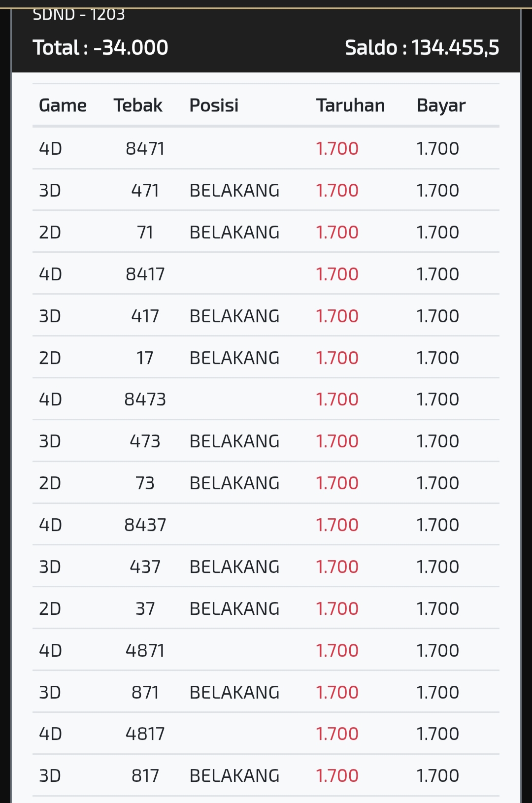Select the 3D bet number 417
Screen dimensions: 532x803
(x=145, y=316)
